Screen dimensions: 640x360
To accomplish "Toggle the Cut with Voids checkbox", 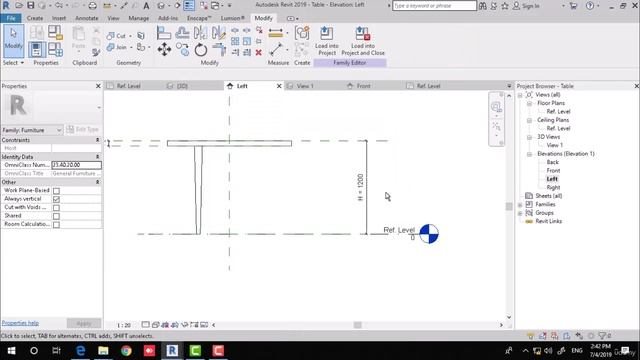I will pyautogui.click(x=56, y=208).
